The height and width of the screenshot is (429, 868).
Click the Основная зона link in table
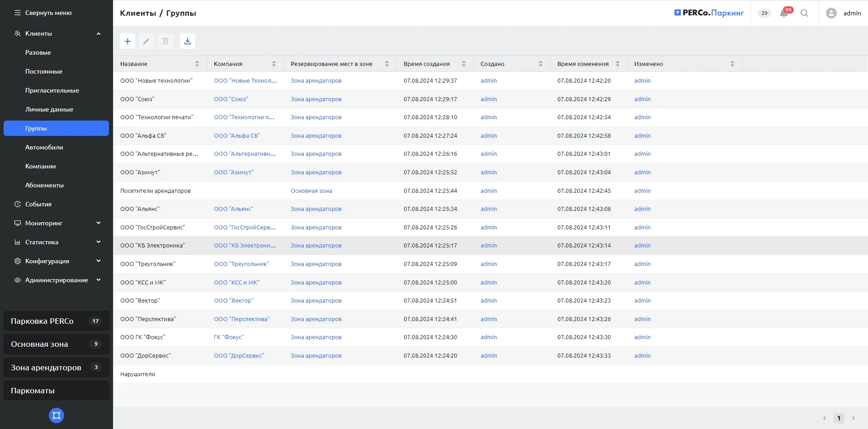(311, 191)
